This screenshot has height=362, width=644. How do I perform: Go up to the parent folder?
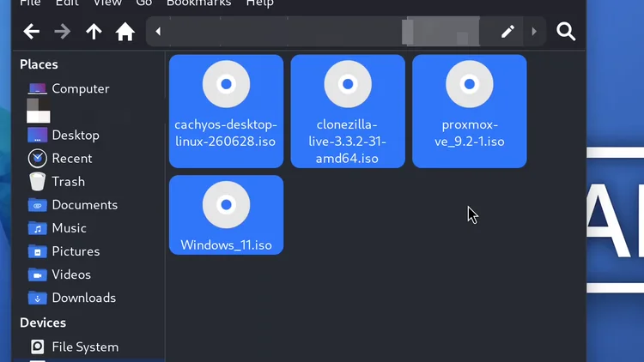pos(94,32)
